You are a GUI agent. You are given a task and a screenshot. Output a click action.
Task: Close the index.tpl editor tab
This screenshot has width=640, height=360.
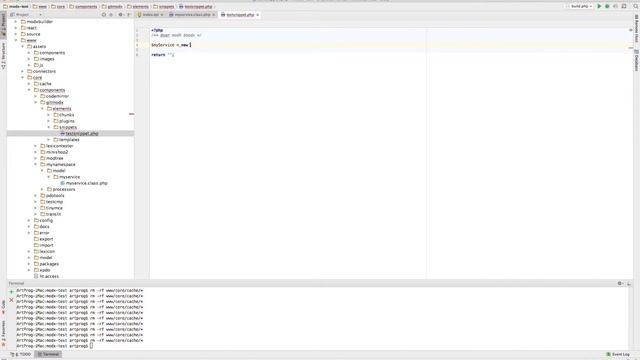pos(162,15)
